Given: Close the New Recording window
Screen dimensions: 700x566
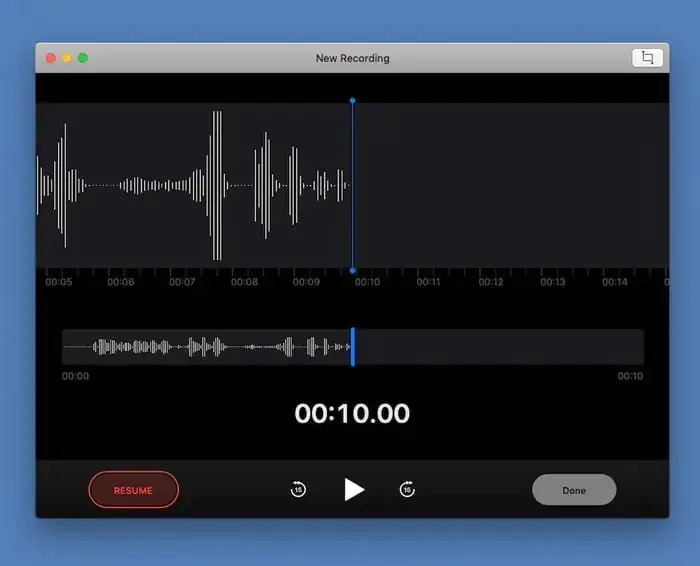Looking at the screenshot, I should 51,58.
